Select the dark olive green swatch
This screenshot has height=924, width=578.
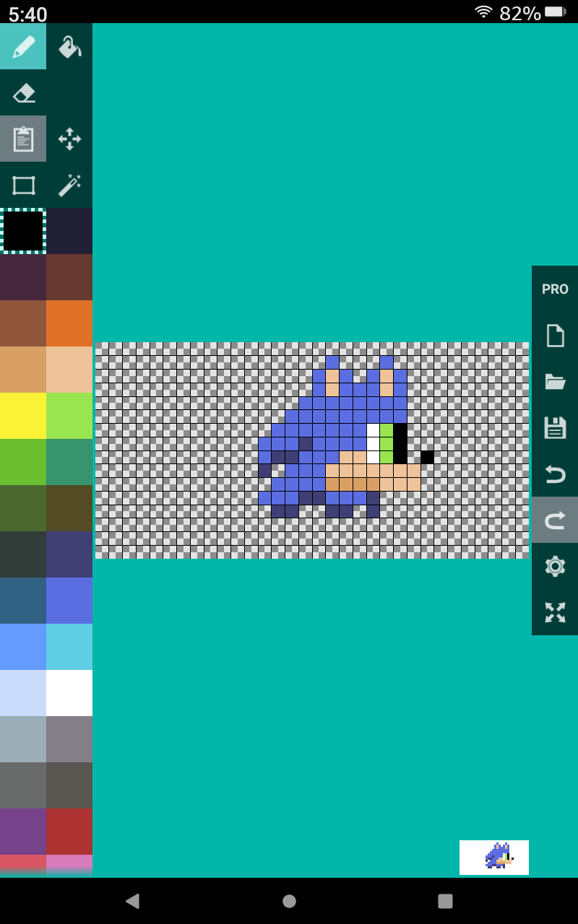tap(23, 508)
